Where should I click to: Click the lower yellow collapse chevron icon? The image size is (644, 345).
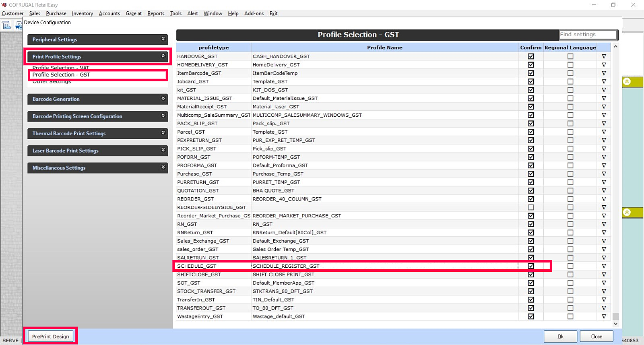[x=627, y=213]
